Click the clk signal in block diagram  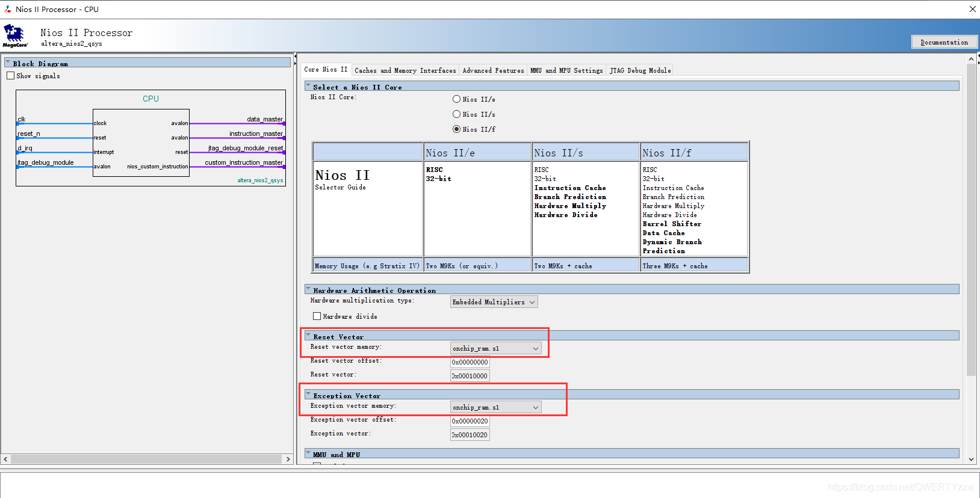(22, 119)
